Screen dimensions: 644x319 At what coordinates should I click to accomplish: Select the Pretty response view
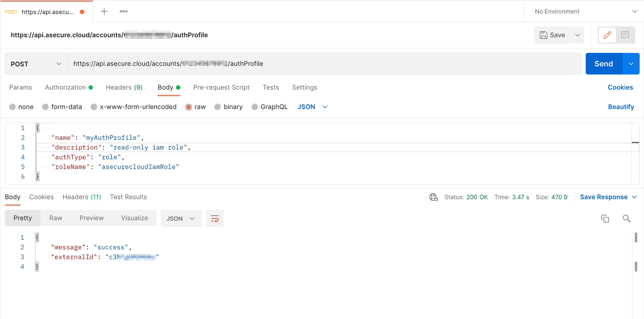pos(23,218)
